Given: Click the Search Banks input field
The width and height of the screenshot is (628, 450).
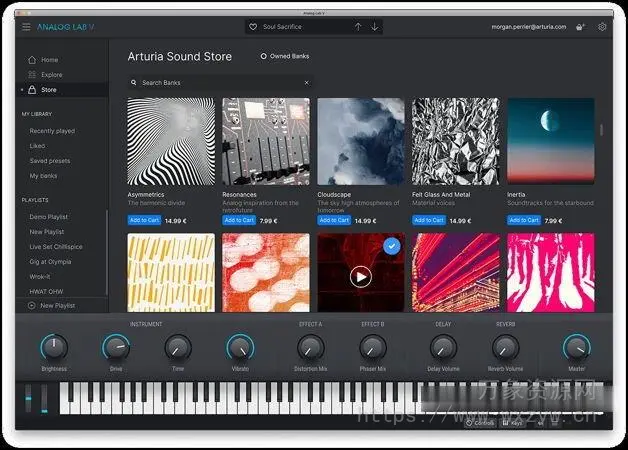Looking at the screenshot, I should 220,82.
